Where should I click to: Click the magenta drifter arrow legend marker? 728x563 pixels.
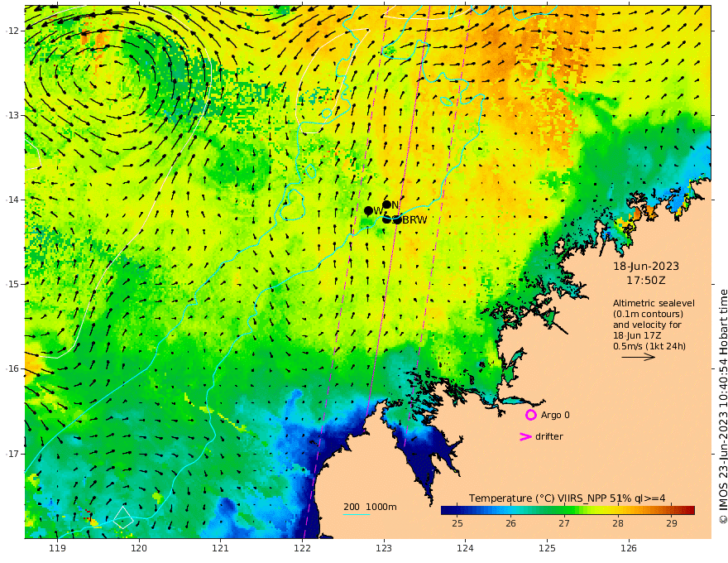point(525,436)
